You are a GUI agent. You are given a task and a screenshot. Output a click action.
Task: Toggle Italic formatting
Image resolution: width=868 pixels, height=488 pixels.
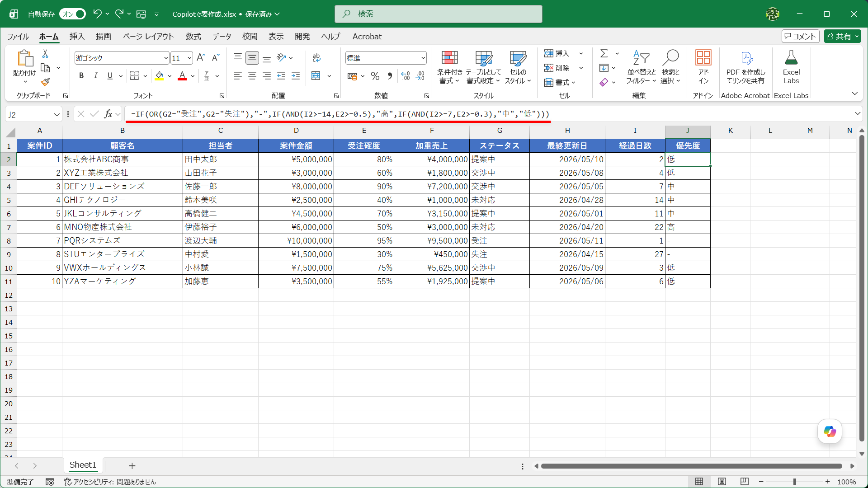pyautogui.click(x=95, y=75)
